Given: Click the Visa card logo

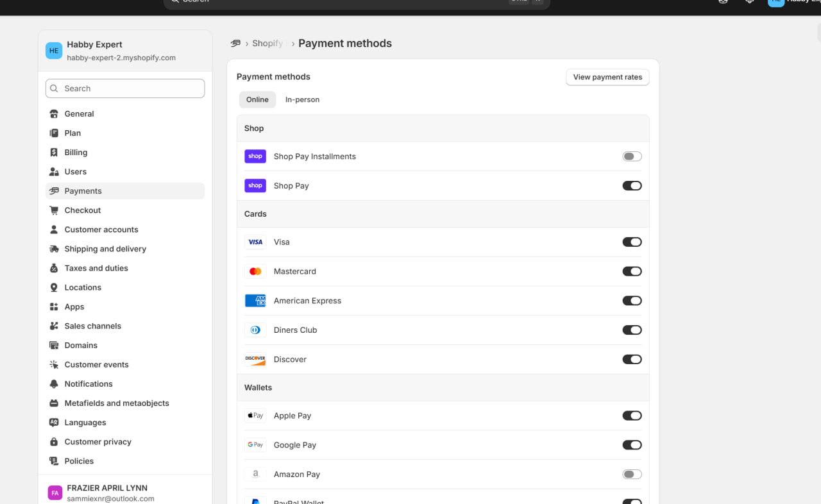Looking at the screenshot, I should (255, 242).
